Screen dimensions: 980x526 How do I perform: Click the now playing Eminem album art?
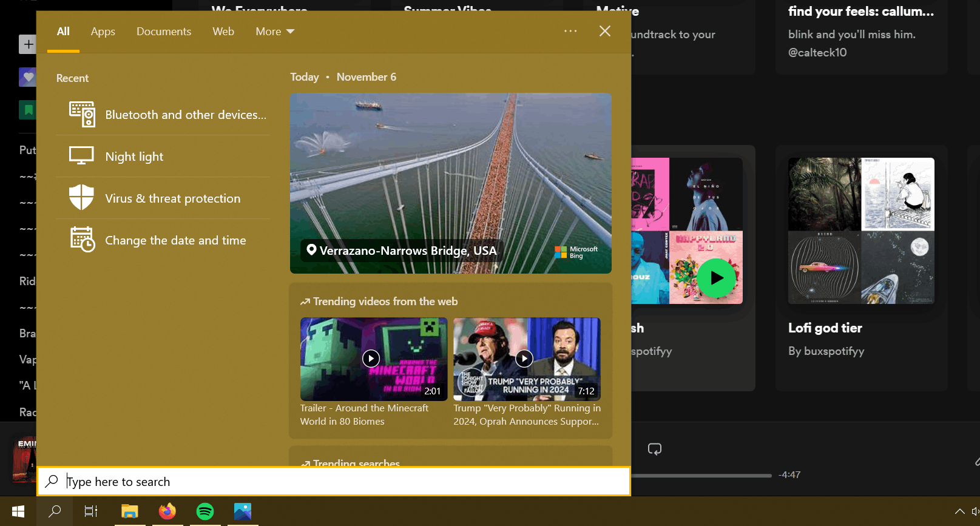pyautogui.click(x=24, y=459)
